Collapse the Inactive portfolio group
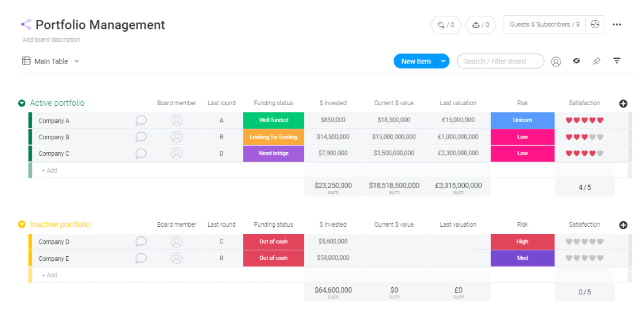The width and height of the screenshot is (644, 312). click(22, 224)
